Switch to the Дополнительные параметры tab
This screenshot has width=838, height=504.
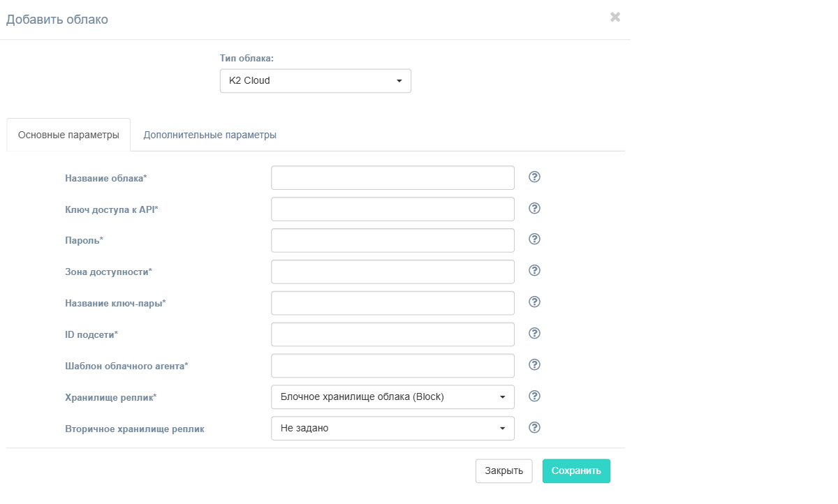210,135
